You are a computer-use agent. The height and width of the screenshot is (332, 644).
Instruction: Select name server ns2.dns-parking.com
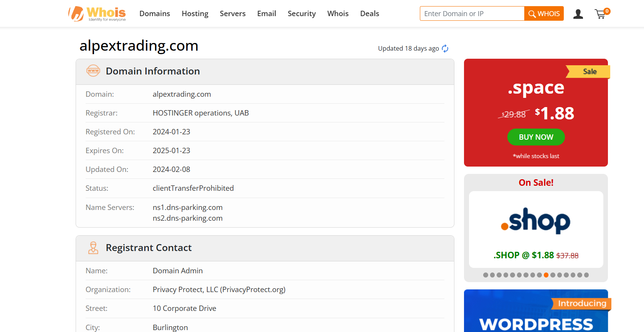point(188,218)
